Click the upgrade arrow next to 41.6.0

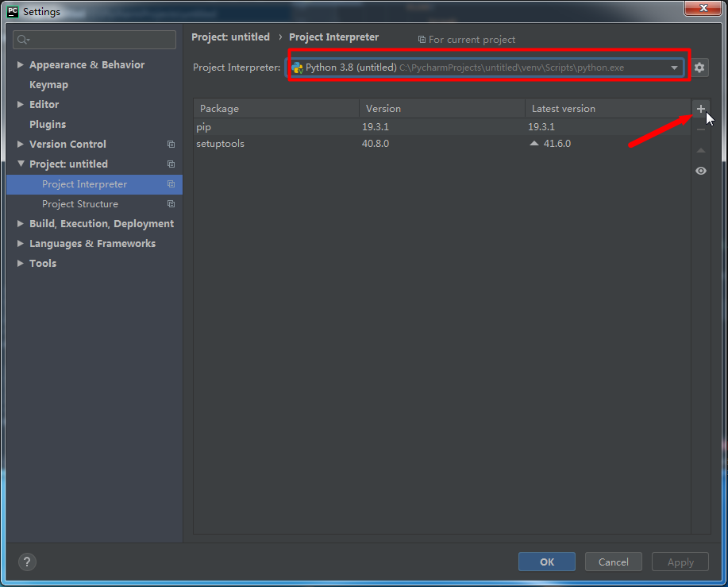[534, 144]
